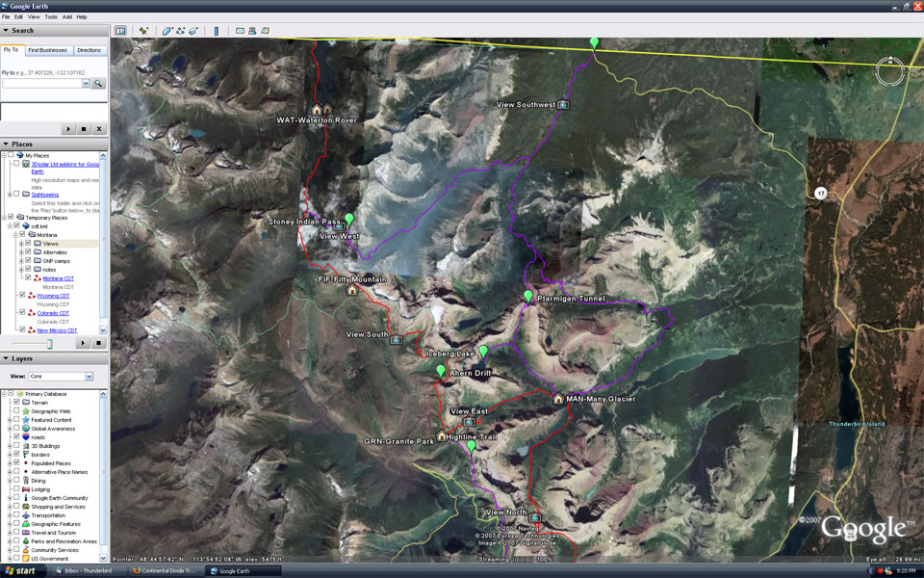Select the Add Path tool
This screenshot has height=578, width=924.
pyautogui.click(x=180, y=31)
